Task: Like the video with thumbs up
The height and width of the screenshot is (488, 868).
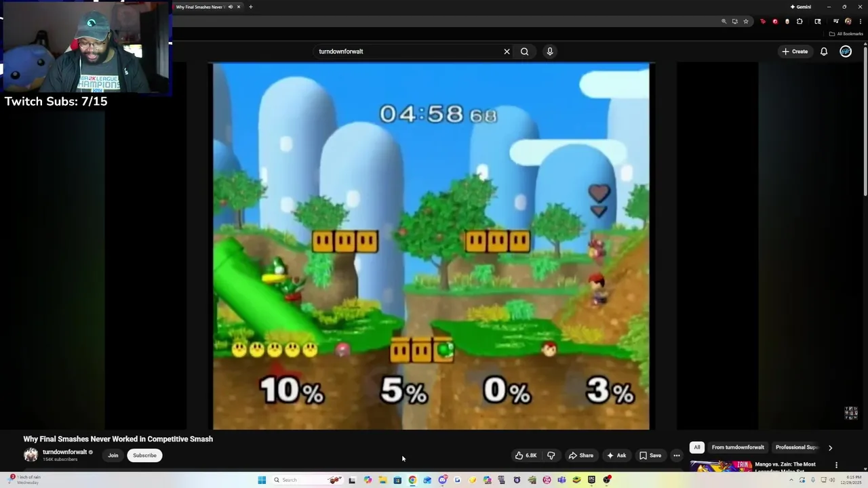Action: coord(526,455)
